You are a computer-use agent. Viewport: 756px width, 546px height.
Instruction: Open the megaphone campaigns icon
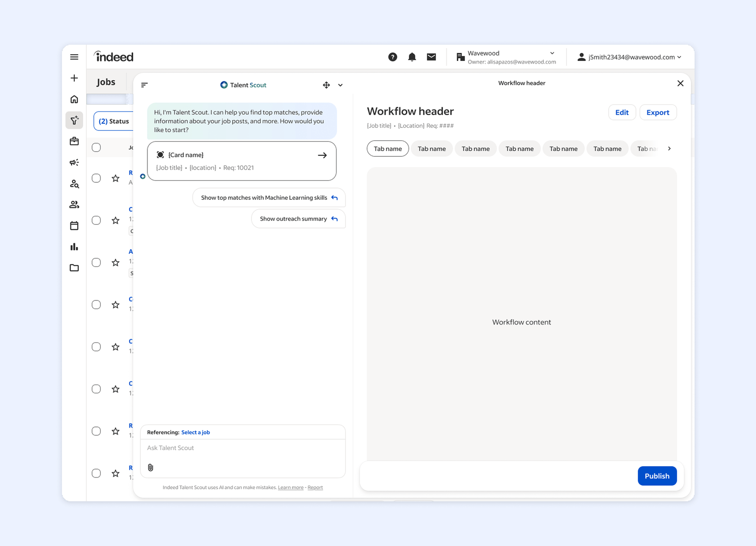pyautogui.click(x=74, y=162)
